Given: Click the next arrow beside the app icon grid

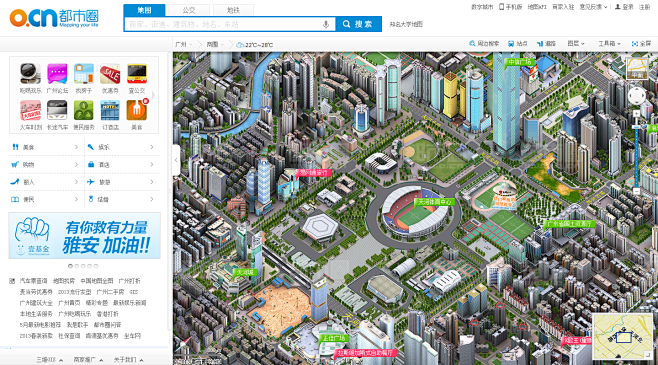Looking at the screenshot, I should [153, 95].
